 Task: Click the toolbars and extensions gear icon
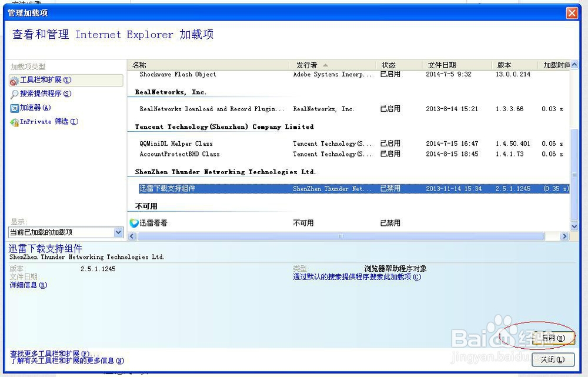(x=14, y=81)
